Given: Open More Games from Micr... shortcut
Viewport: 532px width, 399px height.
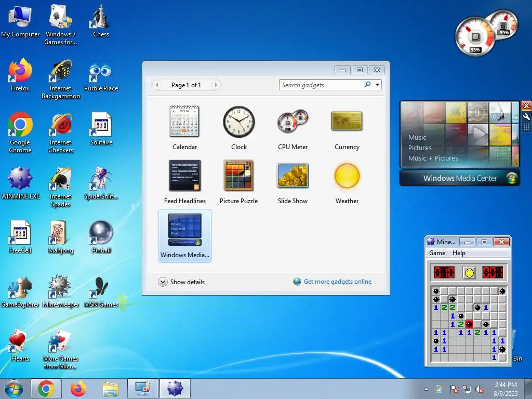Looking at the screenshot, I should point(60,349).
